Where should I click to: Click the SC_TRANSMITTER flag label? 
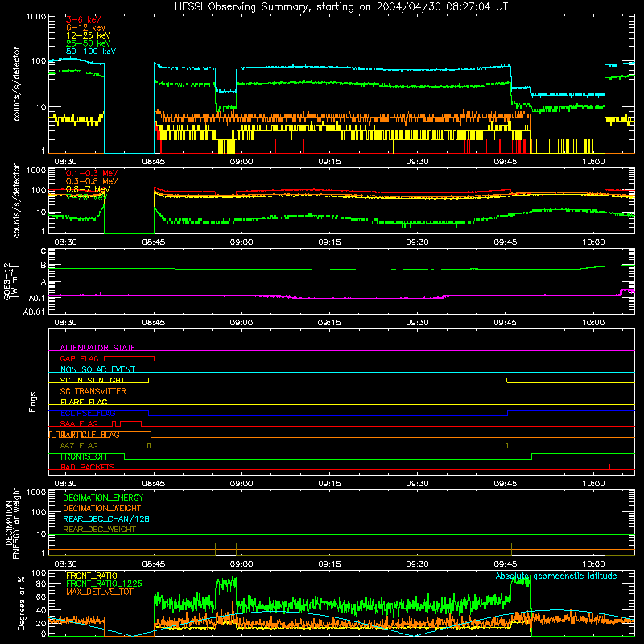[93, 391]
